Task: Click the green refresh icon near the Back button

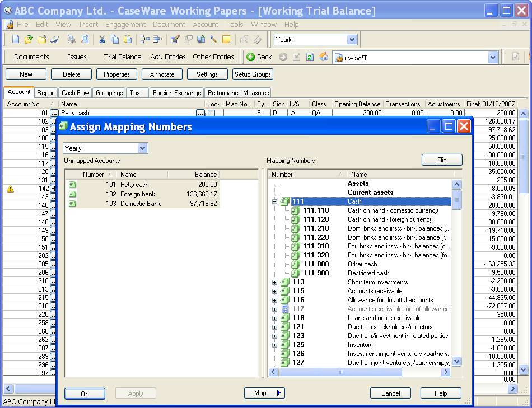Action: tap(310, 57)
